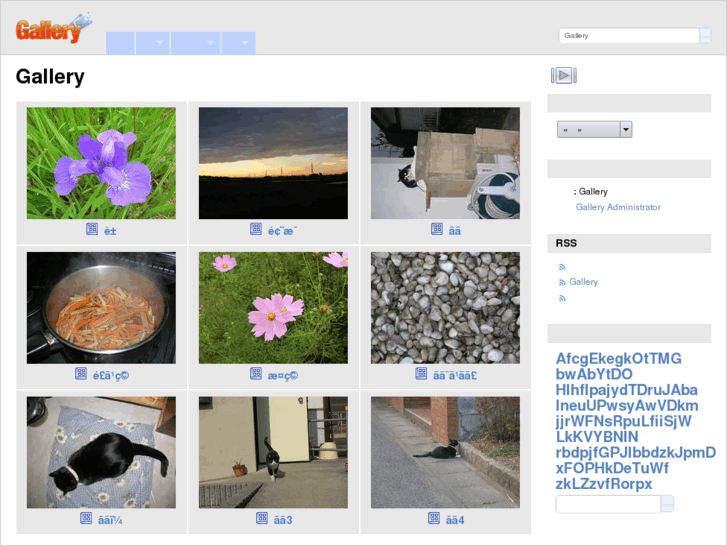This screenshot has height=545, width=727.
Task: Click the tag input field below tag cloud
Action: pos(608,504)
